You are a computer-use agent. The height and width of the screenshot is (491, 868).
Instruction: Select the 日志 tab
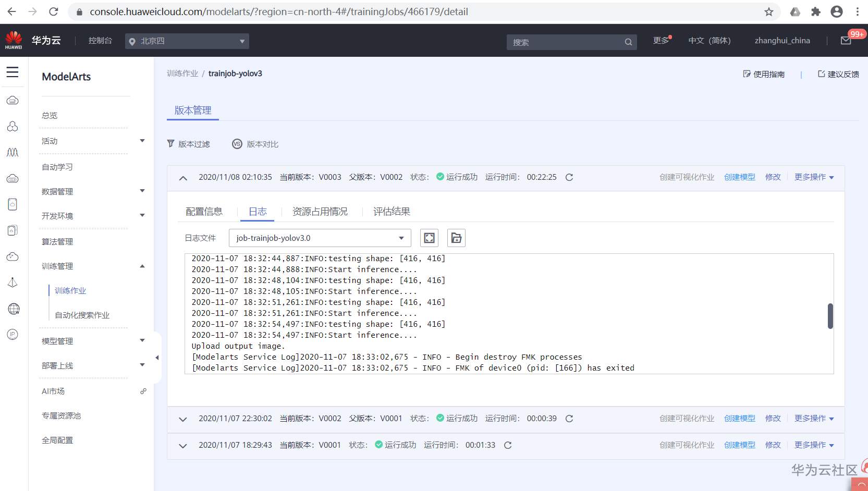click(258, 212)
